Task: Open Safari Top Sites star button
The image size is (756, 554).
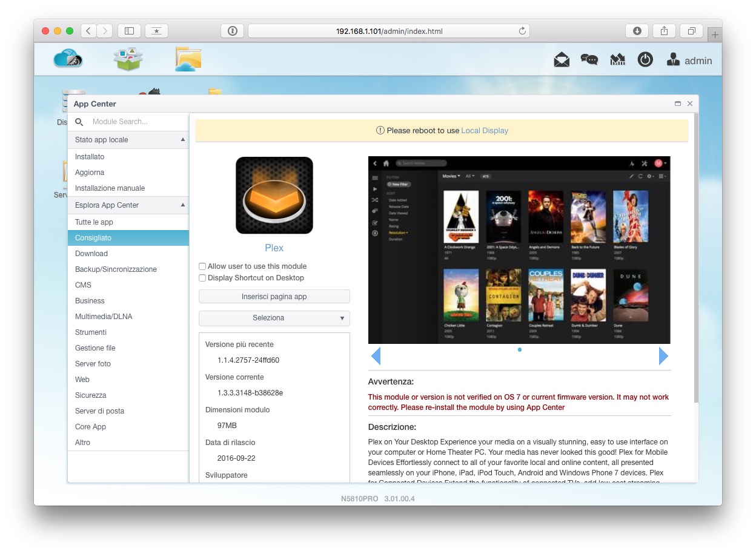Action: 157,31
